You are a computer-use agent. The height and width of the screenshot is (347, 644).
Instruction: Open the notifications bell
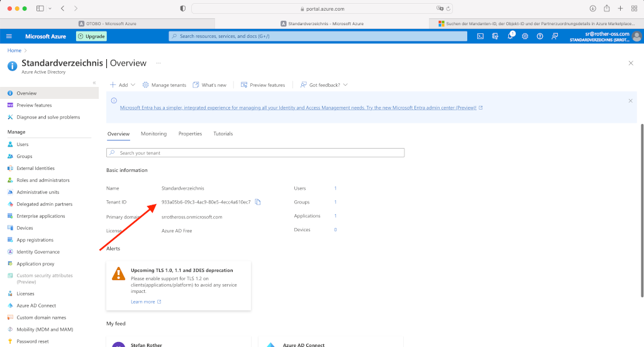pyautogui.click(x=511, y=37)
